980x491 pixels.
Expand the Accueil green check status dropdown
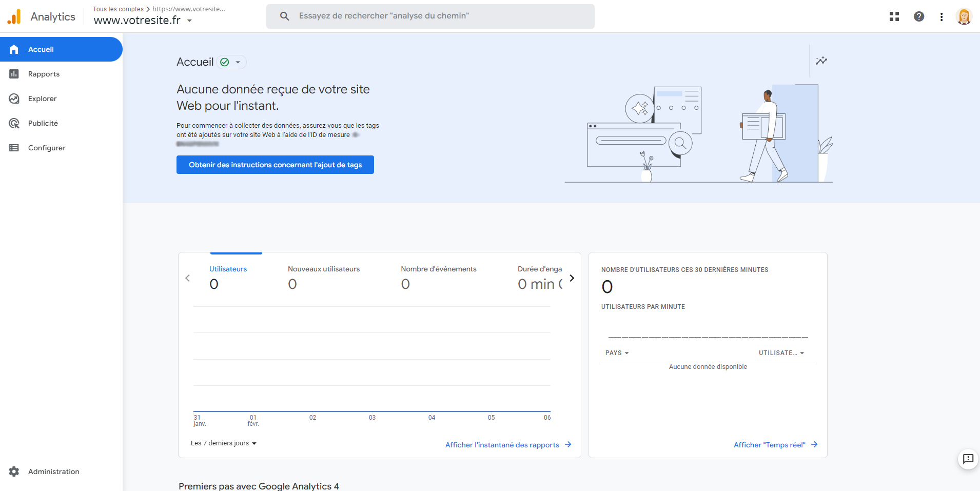pos(231,62)
